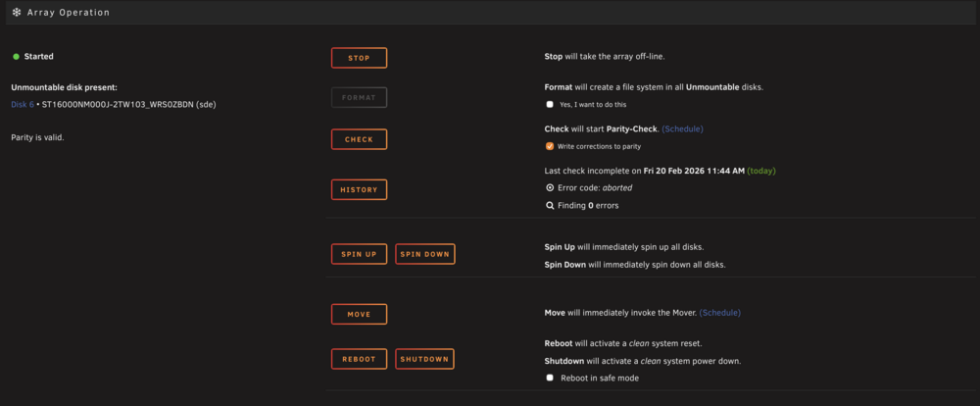Reboot the system
Viewport: 980px width, 406px height.
tap(359, 359)
